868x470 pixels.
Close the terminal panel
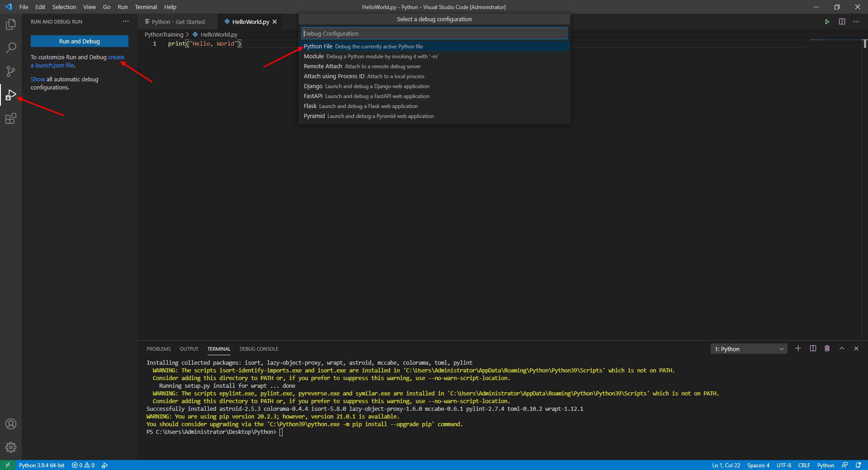click(856, 348)
